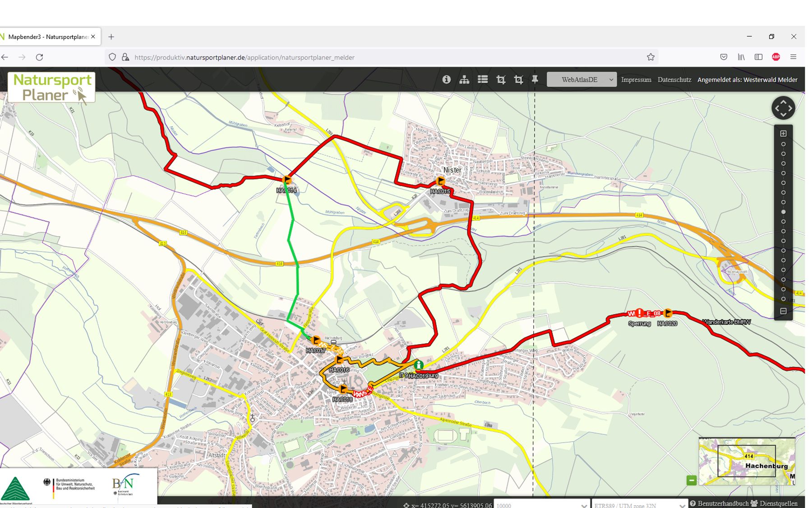Open the legend list icon
Image resolution: width=812 pixels, height=508 pixels.
(x=482, y=79)
